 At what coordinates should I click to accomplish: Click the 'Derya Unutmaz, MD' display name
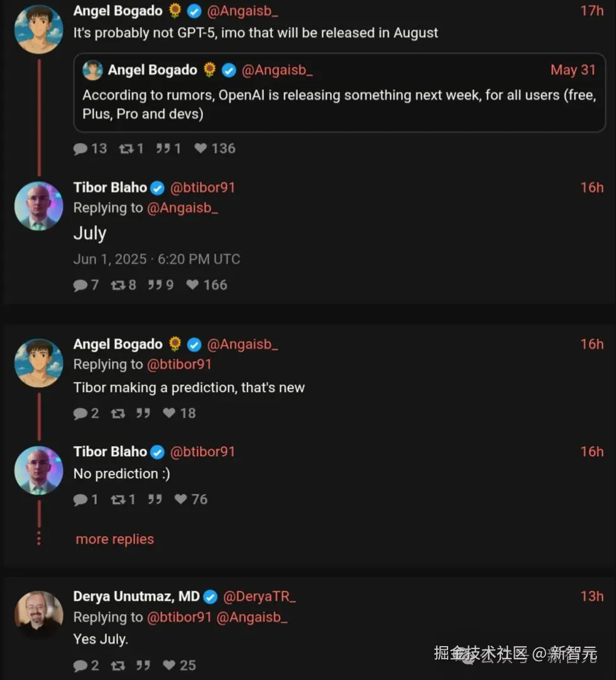(136, 596)
